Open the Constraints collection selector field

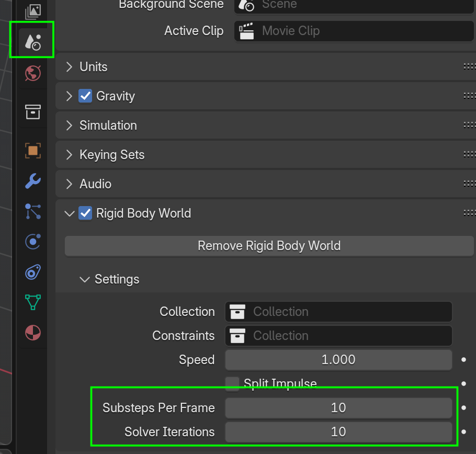(338, 336)
